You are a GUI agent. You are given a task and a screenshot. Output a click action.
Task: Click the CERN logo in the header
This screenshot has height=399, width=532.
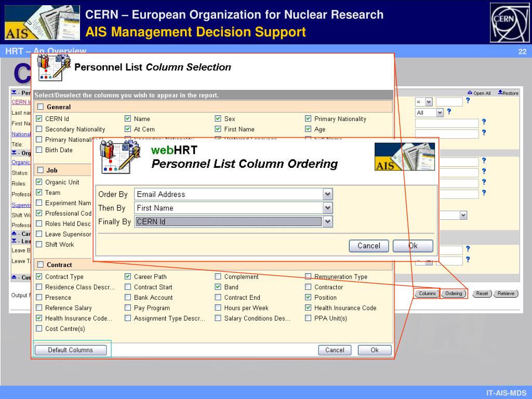510,23
